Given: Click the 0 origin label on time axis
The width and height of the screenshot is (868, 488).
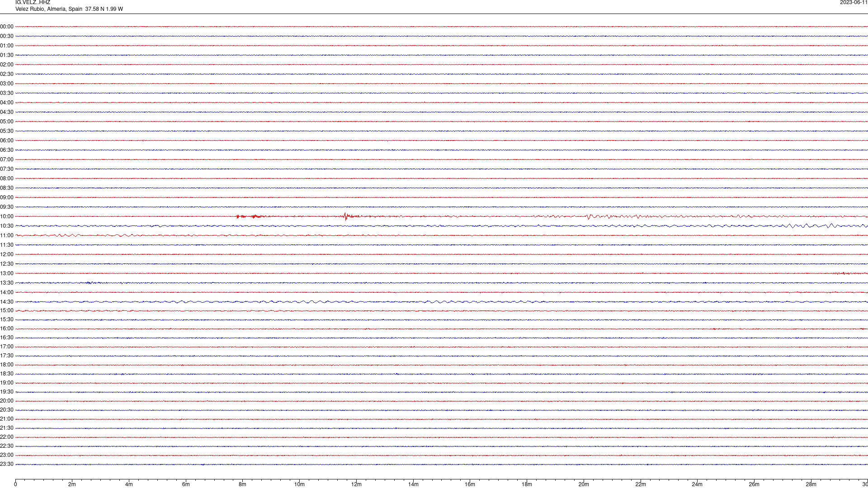Looking at the screenshot, I should pyautogui.click(x=15, y=484).
